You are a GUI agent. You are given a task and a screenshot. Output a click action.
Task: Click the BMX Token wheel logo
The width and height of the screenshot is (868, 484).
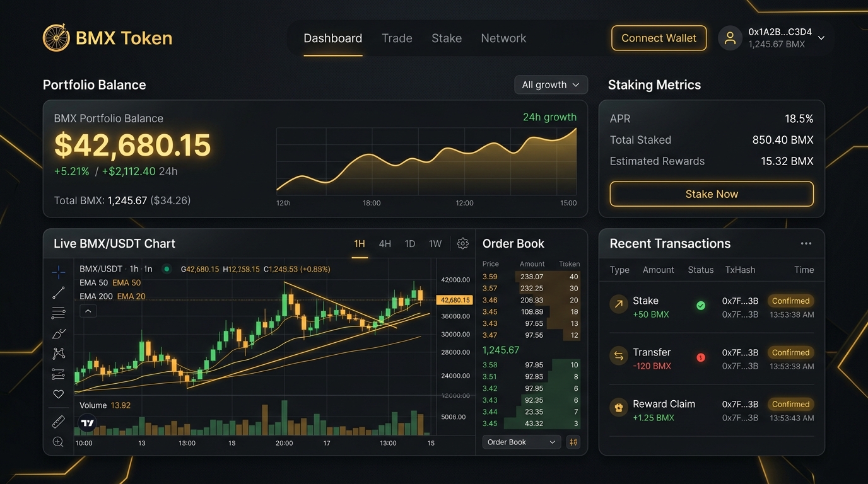tap(56, 38)
